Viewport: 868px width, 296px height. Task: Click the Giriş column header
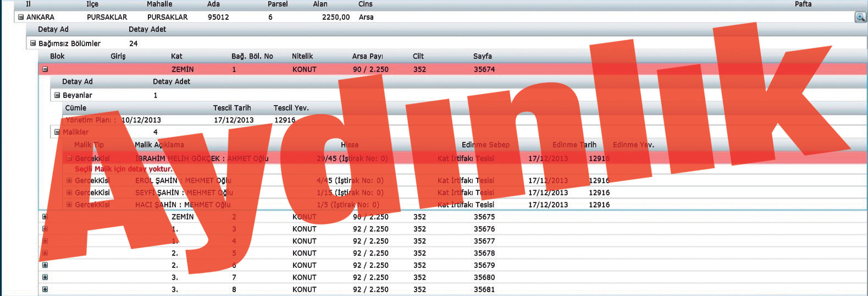coord(118,56)
